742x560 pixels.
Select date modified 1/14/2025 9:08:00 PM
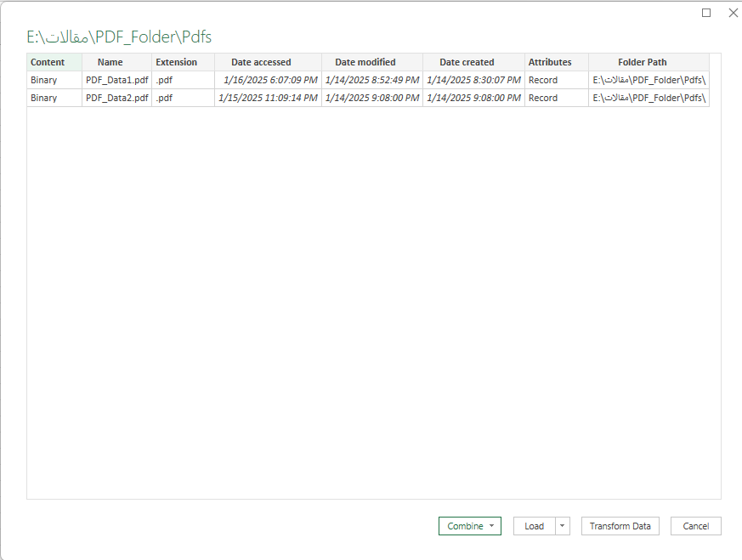coord(372,98)
